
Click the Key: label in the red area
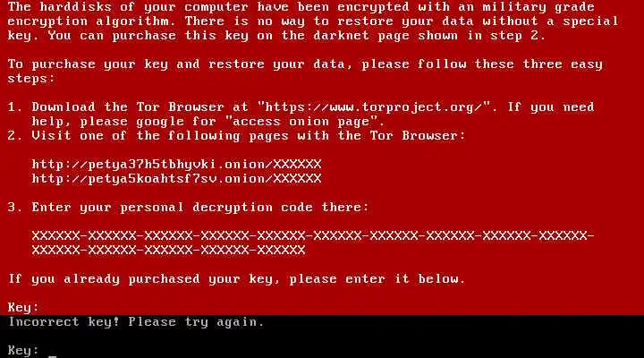23,307
